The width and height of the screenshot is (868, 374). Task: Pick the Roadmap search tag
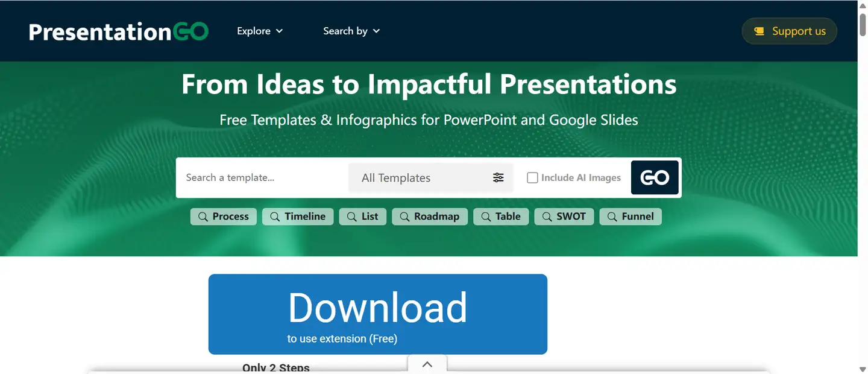pos(430,217)
